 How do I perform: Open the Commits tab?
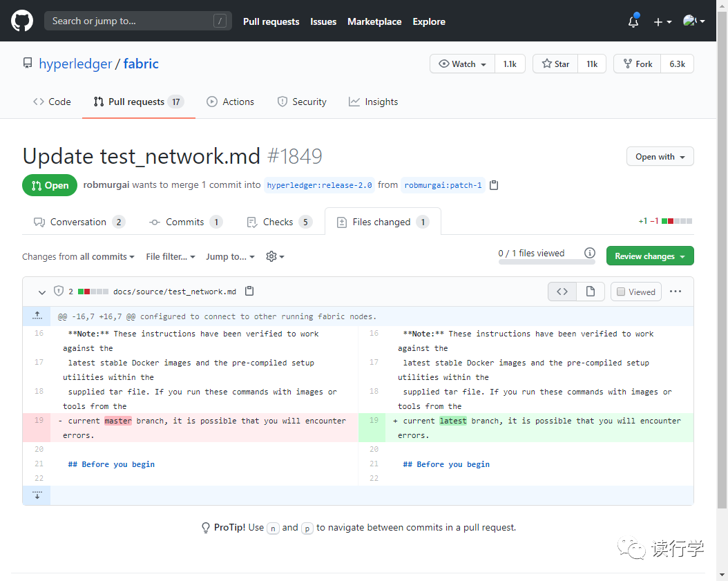pos(185,222)
